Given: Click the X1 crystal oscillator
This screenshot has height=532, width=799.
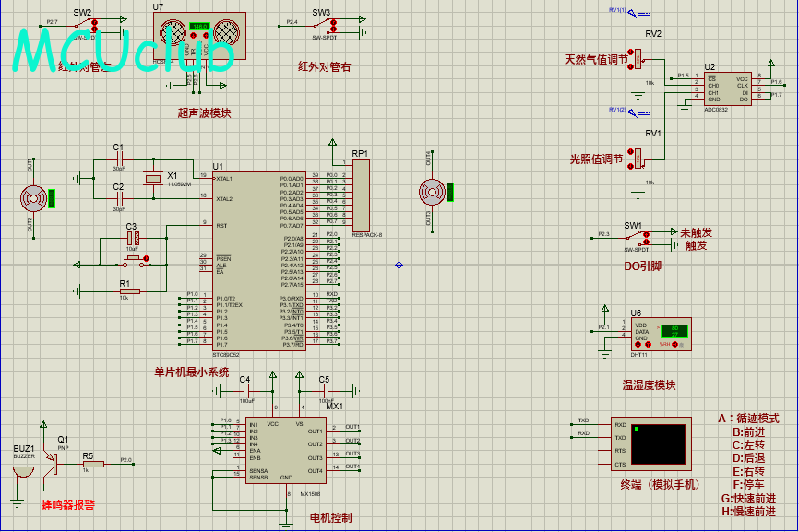Looking at the screenshot, I should pos(153,179).
